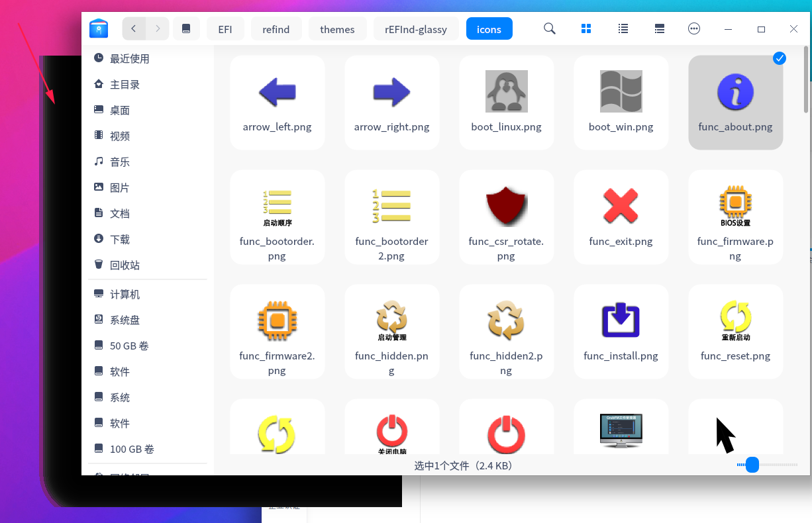Click the file manager app logo

point(99,28)
